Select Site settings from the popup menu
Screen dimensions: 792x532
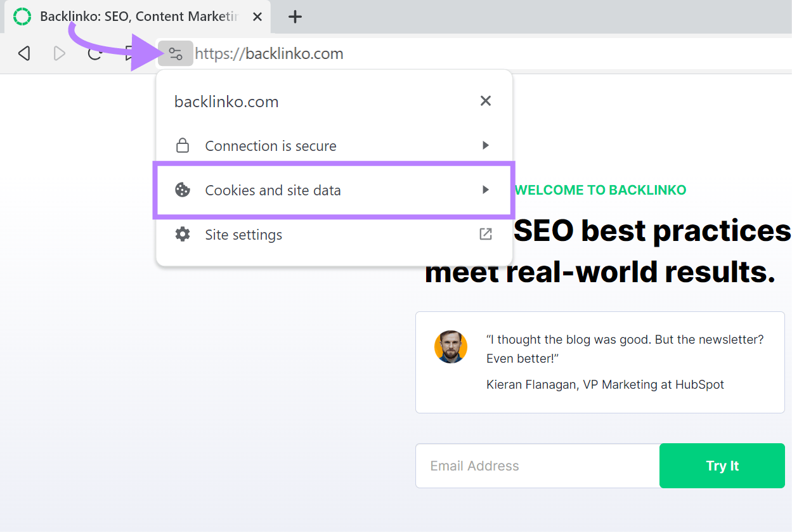pyautogui.click(x=243, y=234)
